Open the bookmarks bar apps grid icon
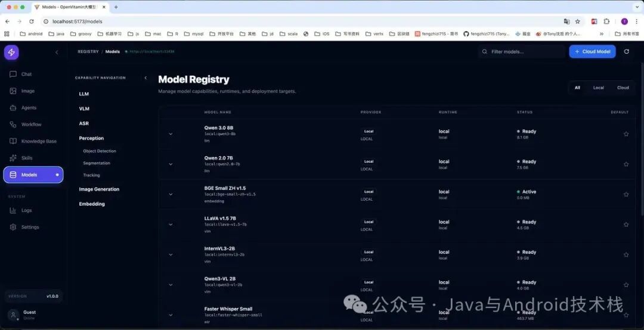644x330 pixels. click(x=7, y=34)
